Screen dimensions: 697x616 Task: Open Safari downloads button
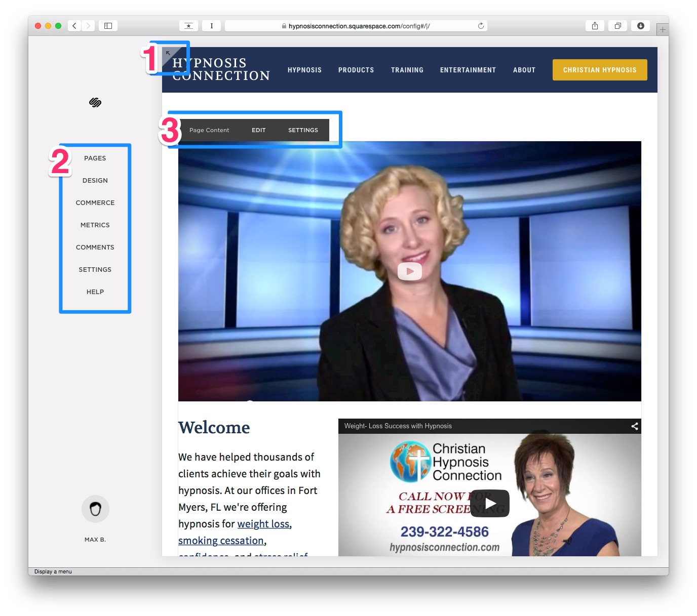click(641, 26)
